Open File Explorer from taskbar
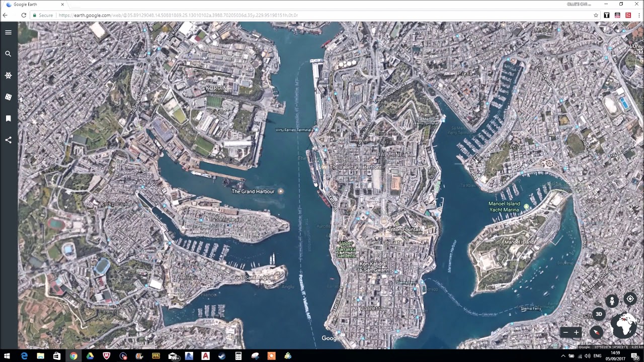The image size is (644, 362). pos(40,356)
